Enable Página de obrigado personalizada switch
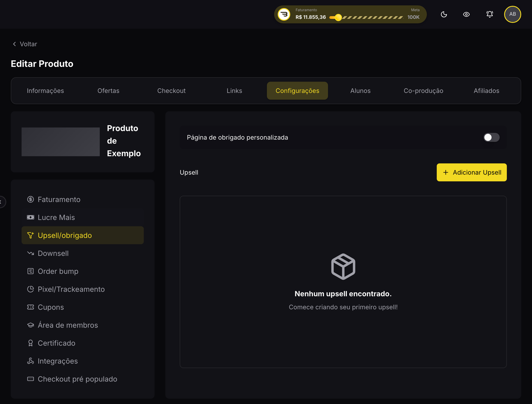Viewport: 532px width, 404px height. (x=491, y=137)
